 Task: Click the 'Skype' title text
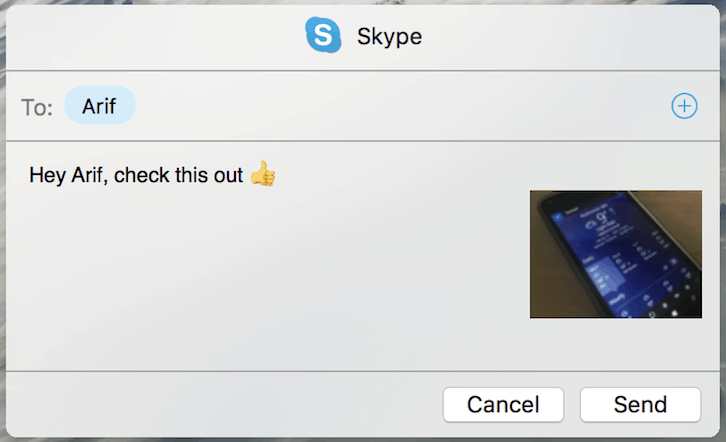click(x=389, y=36)
